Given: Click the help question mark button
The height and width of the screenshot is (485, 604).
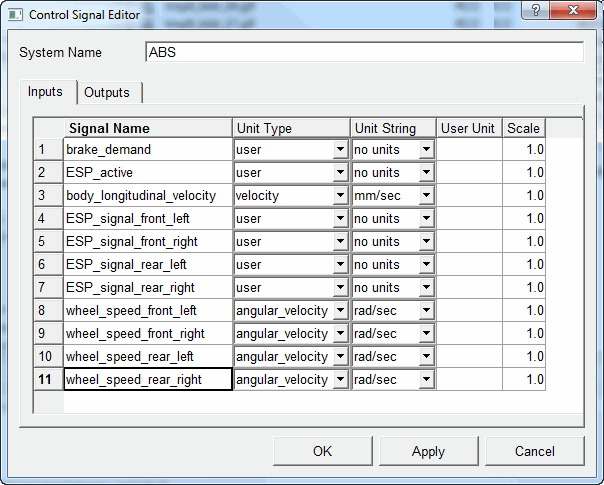Looking at the screenshot, I should pyautogui.click(x=535, y=10).
